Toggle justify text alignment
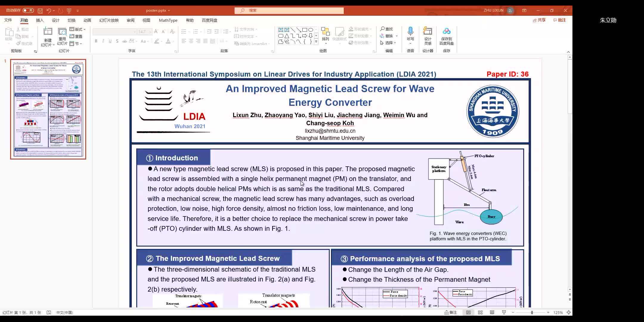The image size is (644, 322). [x=205, y=41]
